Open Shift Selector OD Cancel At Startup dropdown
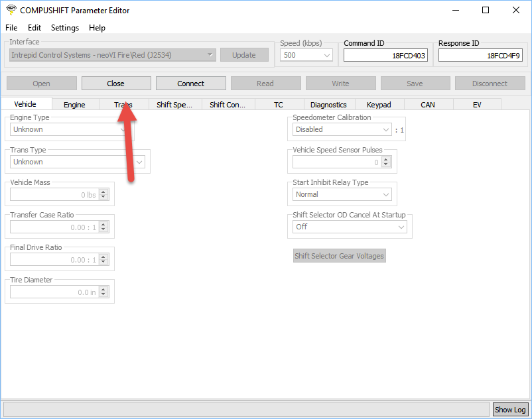Screen dimensions: 532x419 [350, 227]
